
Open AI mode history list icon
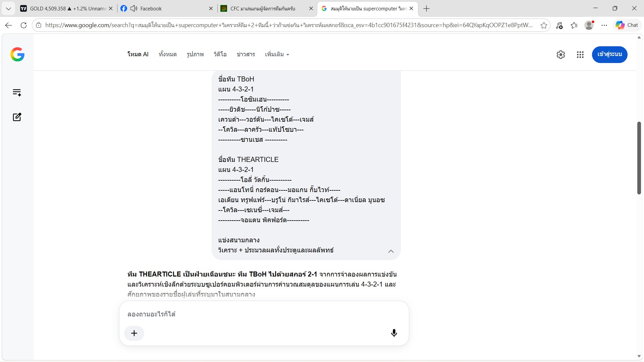click(17, 93)
